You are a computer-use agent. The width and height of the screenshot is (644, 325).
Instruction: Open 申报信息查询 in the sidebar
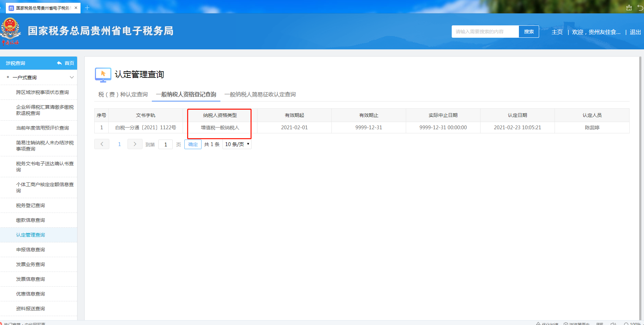click(x=31, y=250)
